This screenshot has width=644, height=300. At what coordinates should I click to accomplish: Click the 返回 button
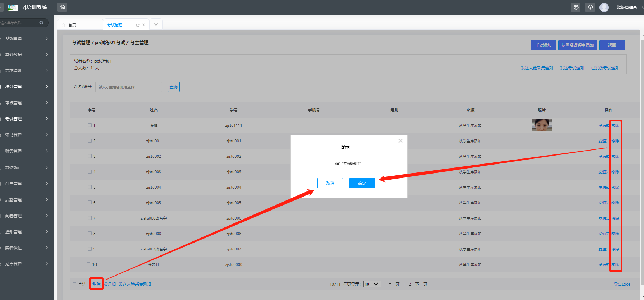point(612,45)
